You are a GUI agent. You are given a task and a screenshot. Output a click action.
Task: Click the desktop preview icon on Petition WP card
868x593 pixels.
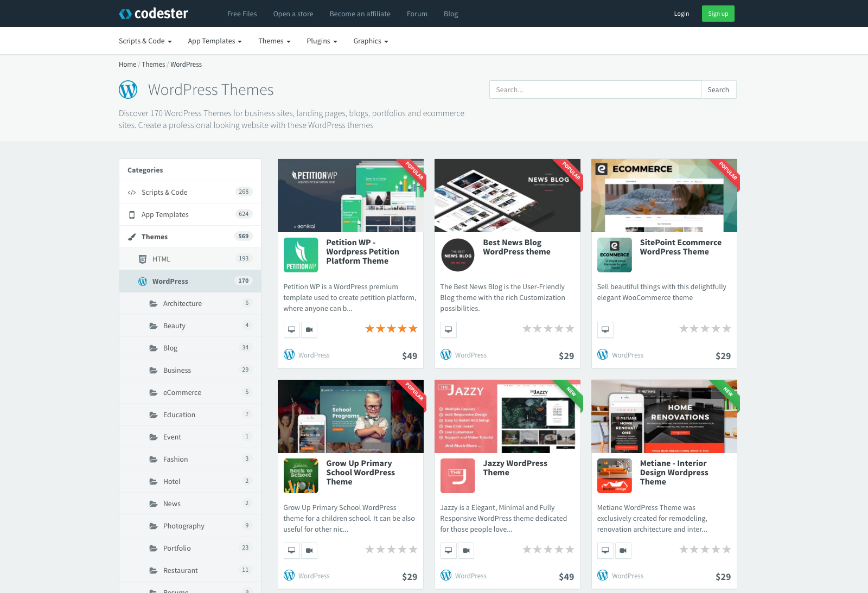coord(291,329)
